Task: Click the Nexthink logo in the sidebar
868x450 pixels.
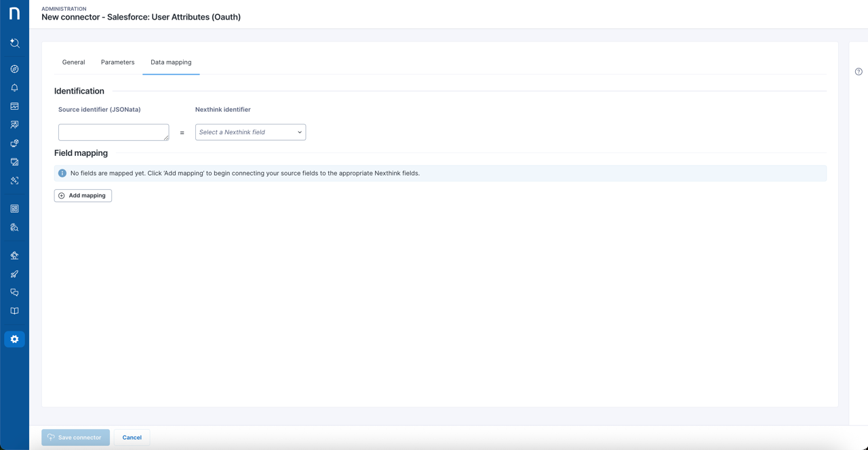Action: 14,14
